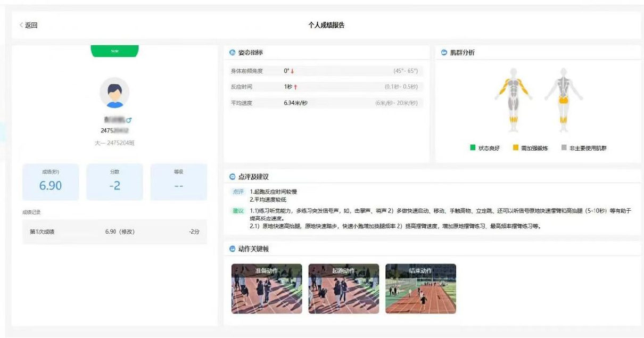The height and width of the screenshot is (338, 644).
Task: Click the green 状态良好 legend swatch
Action: pos(473,148)
